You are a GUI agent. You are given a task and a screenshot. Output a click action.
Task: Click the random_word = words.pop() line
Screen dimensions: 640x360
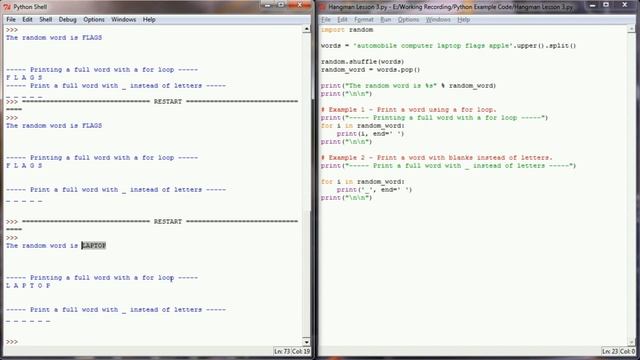[370, 70]
